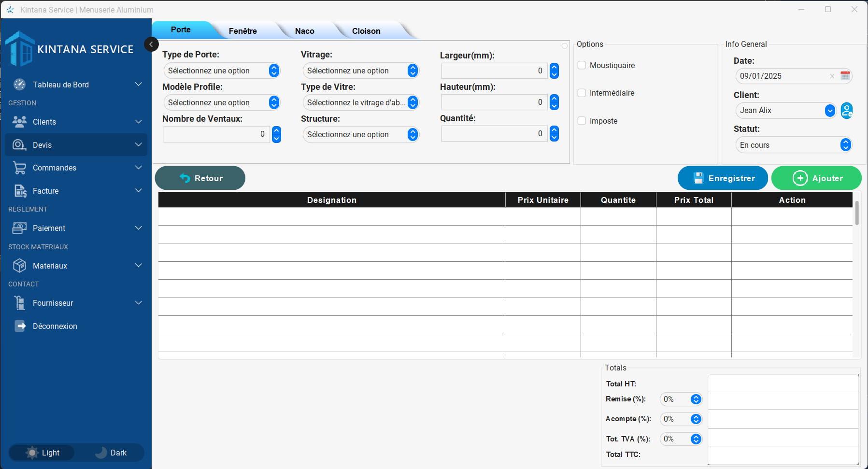Switch to the Fenêtre tab
This screenshot has height=469, width=868.
tap(243, 30)
